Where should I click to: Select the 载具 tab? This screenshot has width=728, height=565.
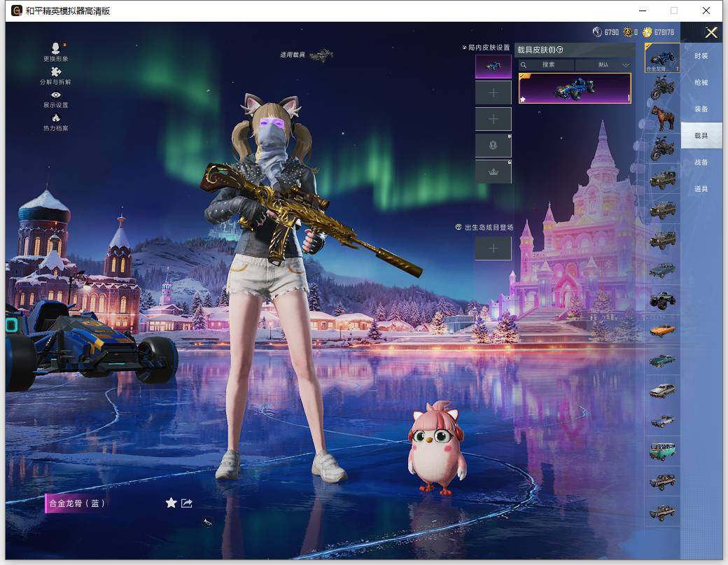pyautogui.click(x=701, y=136)
